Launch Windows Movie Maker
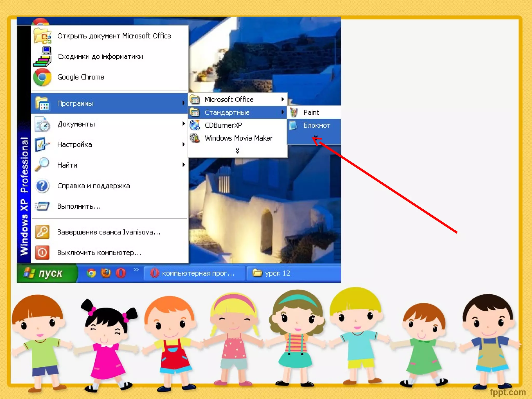The image size is (532, 399). click(x=238, y=138)
